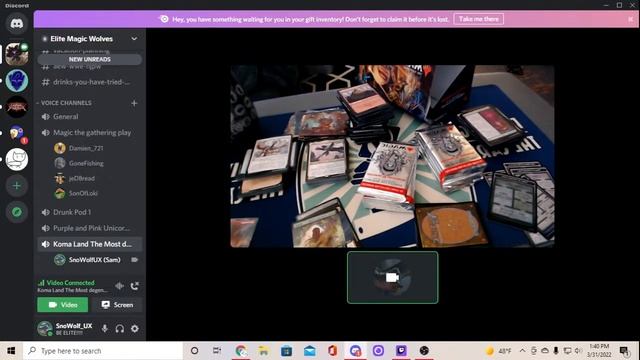Disconnect from the voice call

point(135,286)
